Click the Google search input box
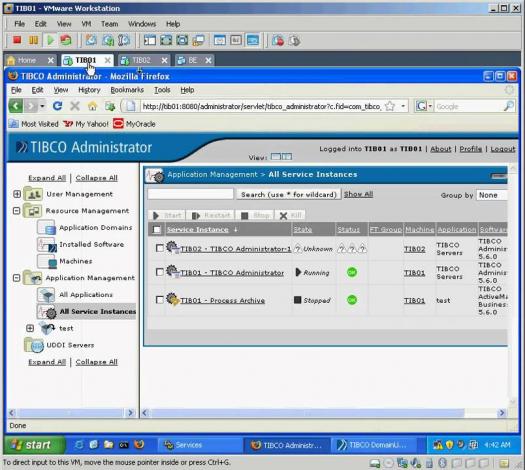Screen dimensions: 525x470 469,106
